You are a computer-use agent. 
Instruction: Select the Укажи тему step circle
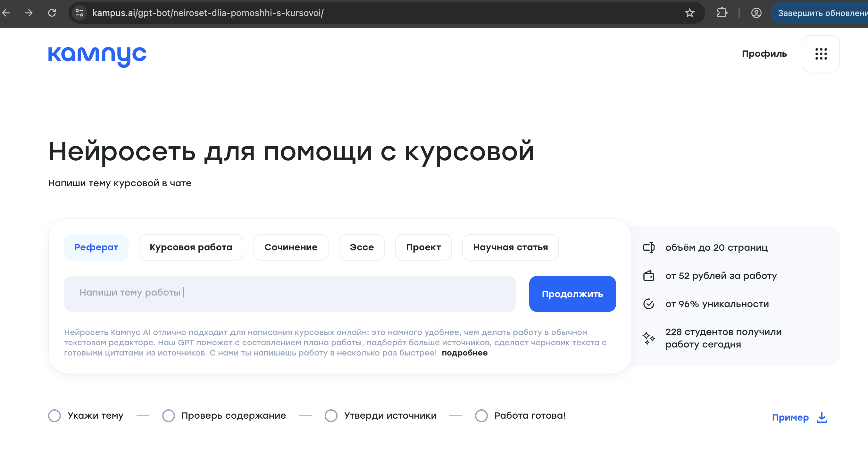tap(54, 416)
